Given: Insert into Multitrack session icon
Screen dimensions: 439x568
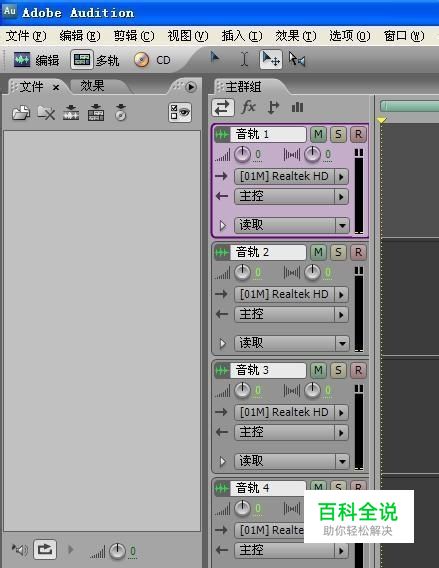Looking at the screenshot, I should [96, 113].
